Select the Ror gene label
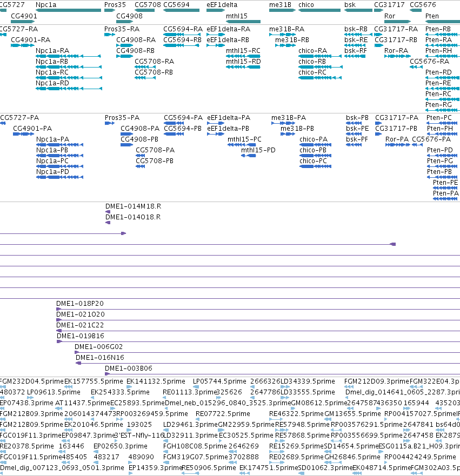Screen dimensions: 460x476 (390, 16)
